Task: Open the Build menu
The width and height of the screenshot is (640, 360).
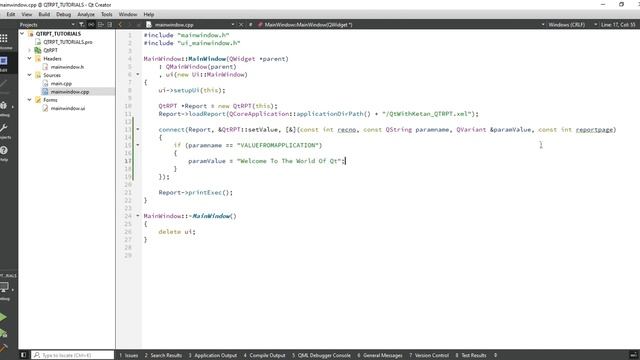Action: (x=44, y=14)
